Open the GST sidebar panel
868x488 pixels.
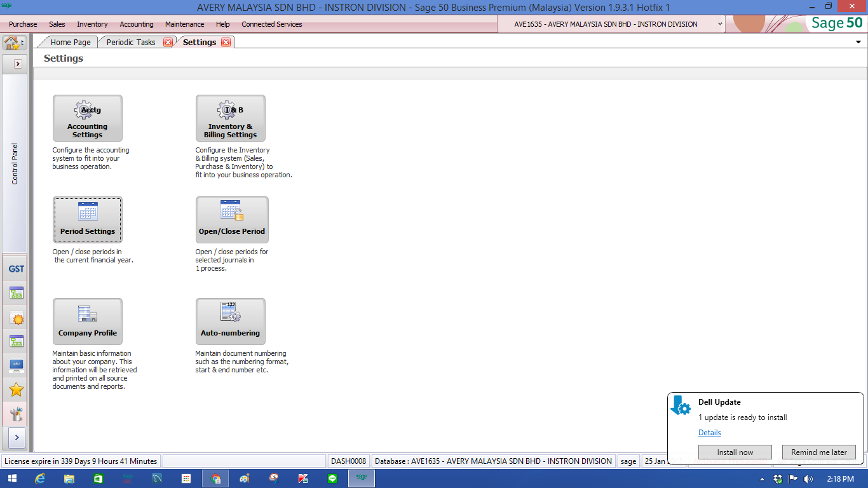pos(16,269)
